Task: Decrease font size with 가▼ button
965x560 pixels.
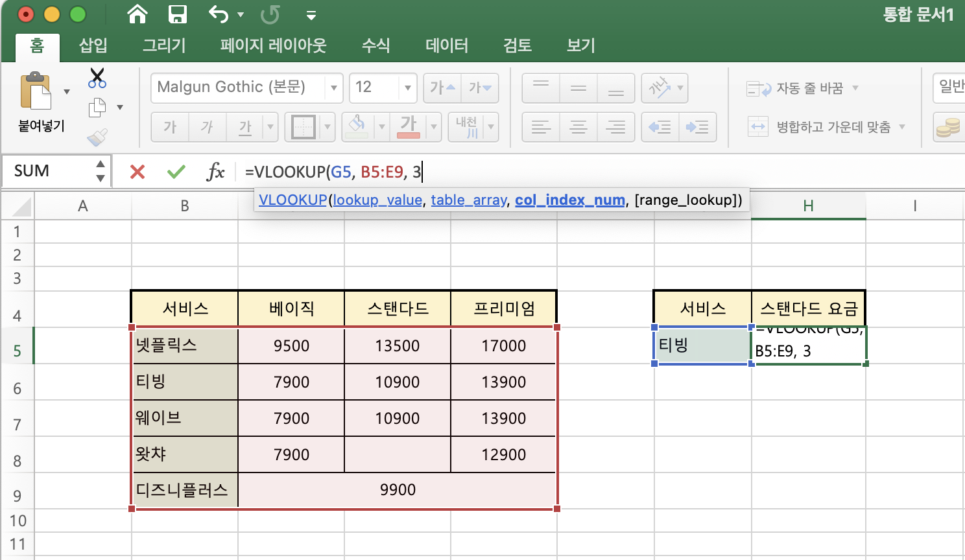Action: pos(480,87)
